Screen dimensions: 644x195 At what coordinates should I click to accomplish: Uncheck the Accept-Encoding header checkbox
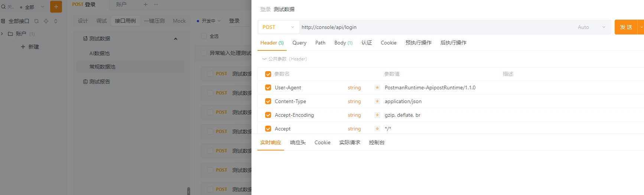pyautogui.click(x=268, y=115)
